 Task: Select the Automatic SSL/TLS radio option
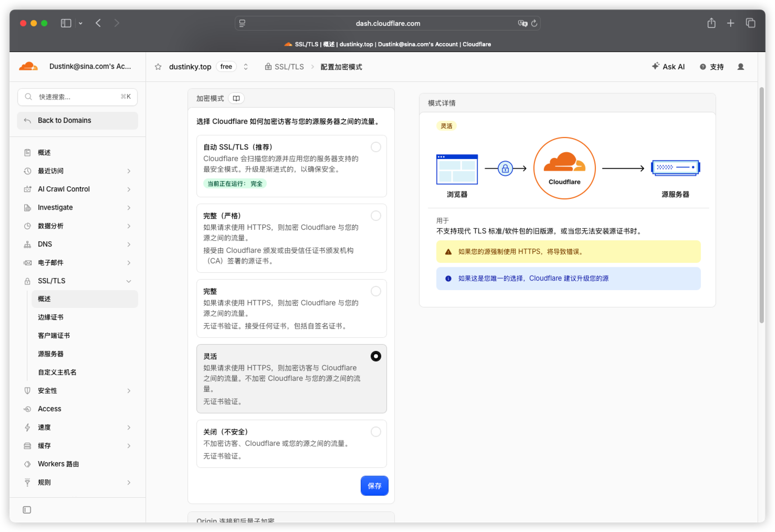[x=376, y=147]
